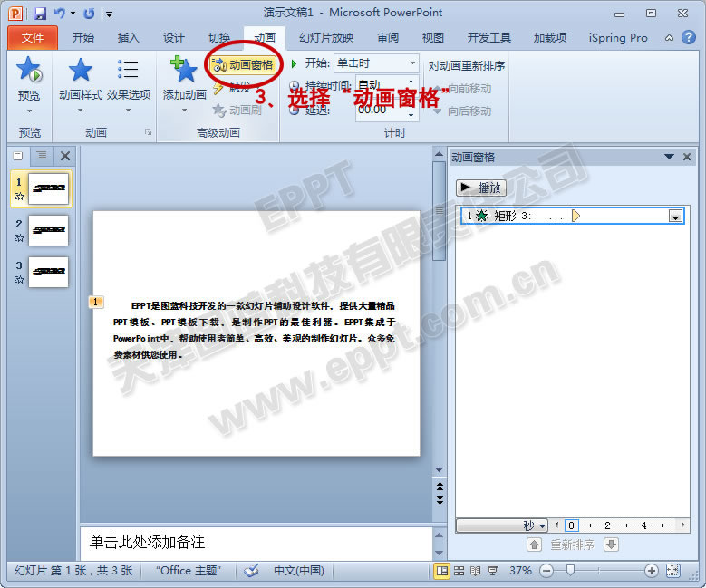The height and width of the screenshot is (588, 706).
Task: Click the zoom in plus button
Action: tap(651, 571)
